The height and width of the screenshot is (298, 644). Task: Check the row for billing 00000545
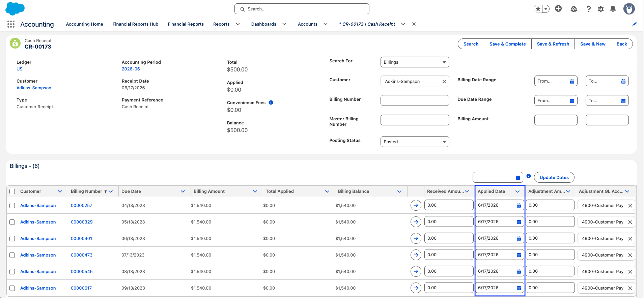pyautogui.click(x=12, y=272)
